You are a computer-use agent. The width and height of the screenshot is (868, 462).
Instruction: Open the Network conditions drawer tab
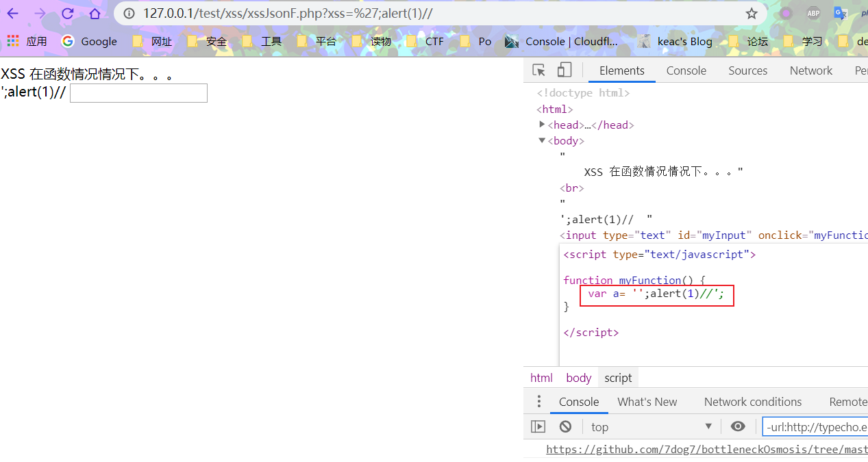[x=753, y=402]
